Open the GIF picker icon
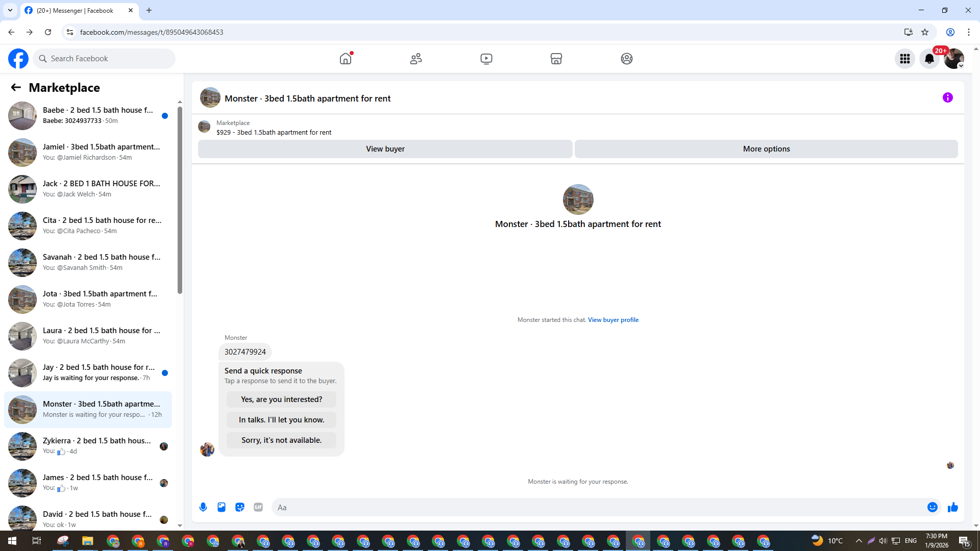The image size is (980, 551). coord(258,507)
